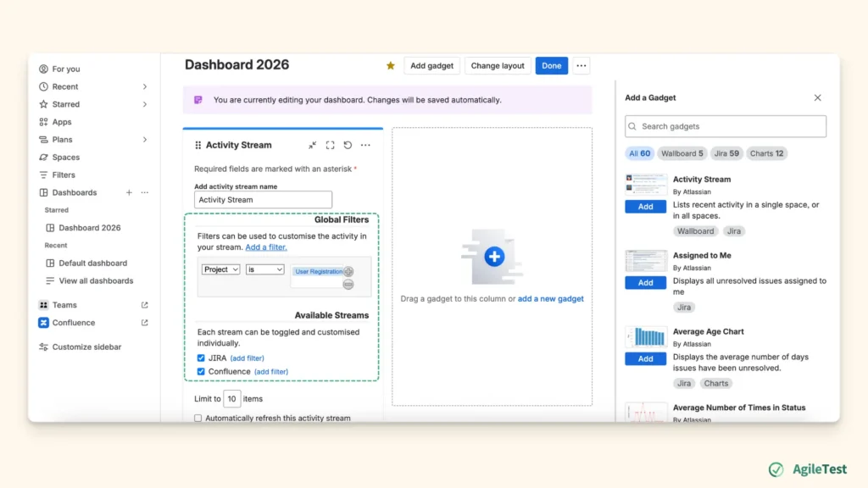The width and height of the screenshot is (868, 488).
Task: Minimize the Activity Stream gadget
Action: point(312,145)
